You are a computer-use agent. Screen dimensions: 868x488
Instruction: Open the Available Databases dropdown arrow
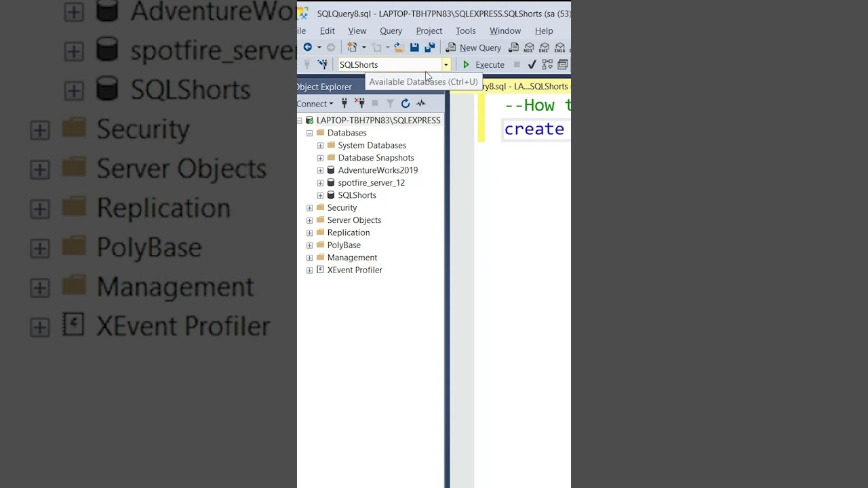(446, 64)
